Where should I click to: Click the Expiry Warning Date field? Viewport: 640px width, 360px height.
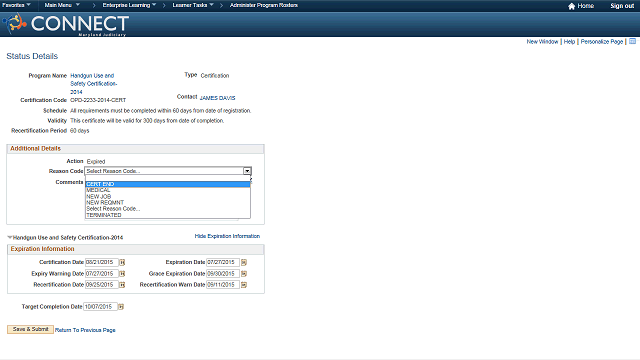(x=102, y=273)
